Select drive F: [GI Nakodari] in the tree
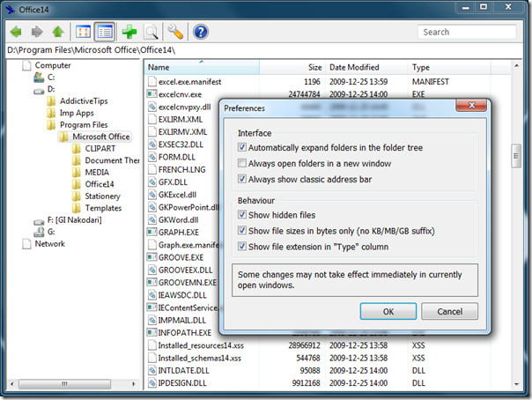The image size is (532, 400). coord(74,220)
